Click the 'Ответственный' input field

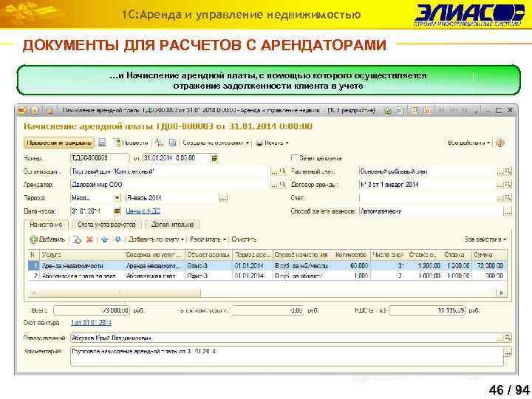pyautogui.click(x=283, y=338)
